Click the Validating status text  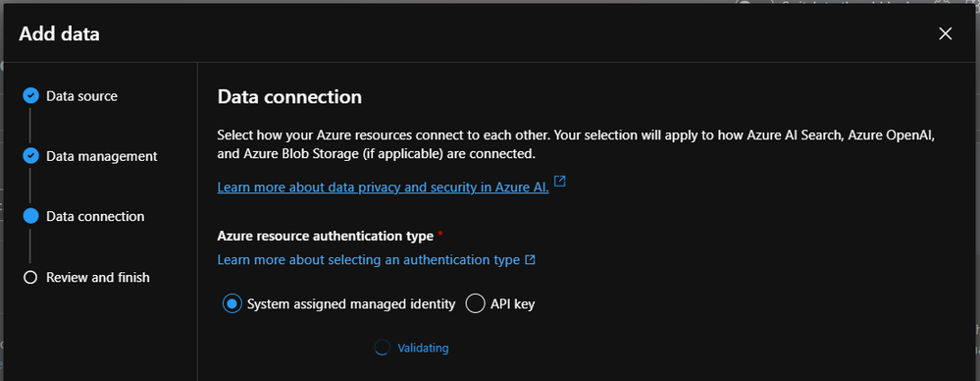[423, 348]
